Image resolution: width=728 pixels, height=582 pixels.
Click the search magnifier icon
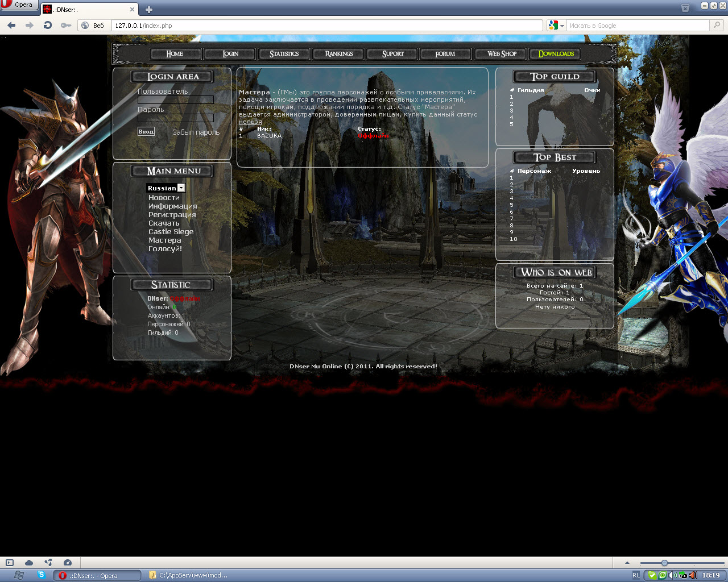(717, 25)
